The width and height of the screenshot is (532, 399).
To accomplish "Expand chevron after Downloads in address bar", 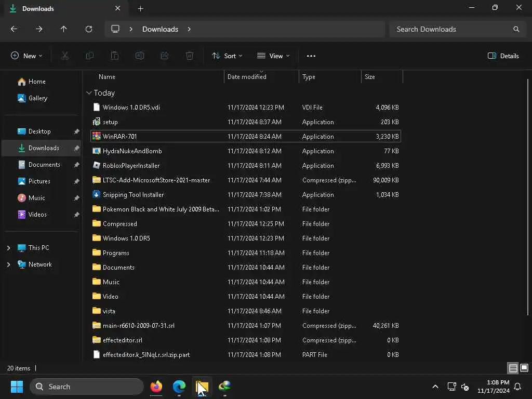I will click(x=189, y=29).
